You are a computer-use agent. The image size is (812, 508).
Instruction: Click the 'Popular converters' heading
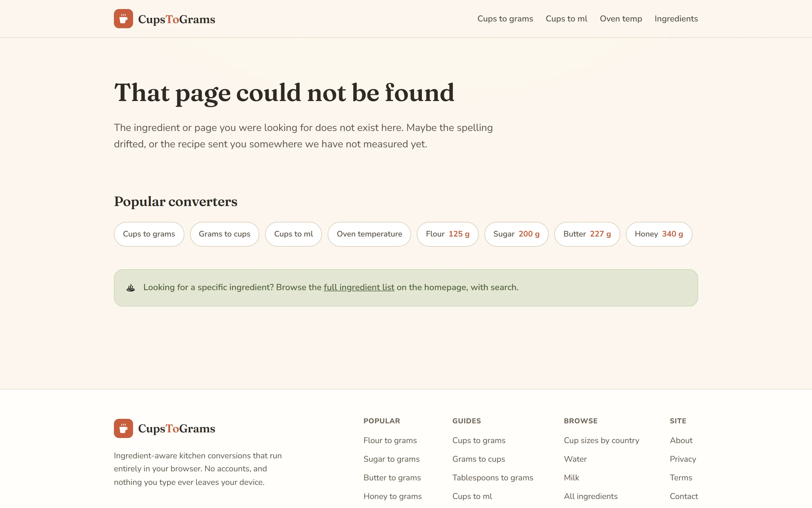pyautogui.click(x=175, y=202)
